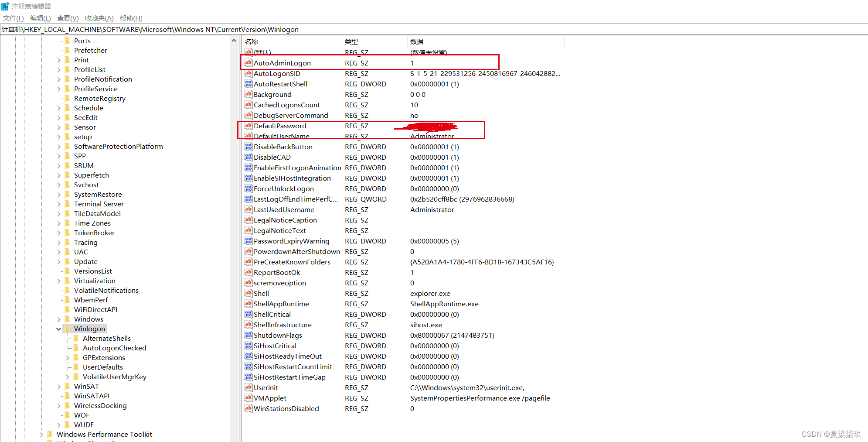Screen dimensions: 868x442
Task: Open the 帮助(H) menu
Action: point(131,18)
